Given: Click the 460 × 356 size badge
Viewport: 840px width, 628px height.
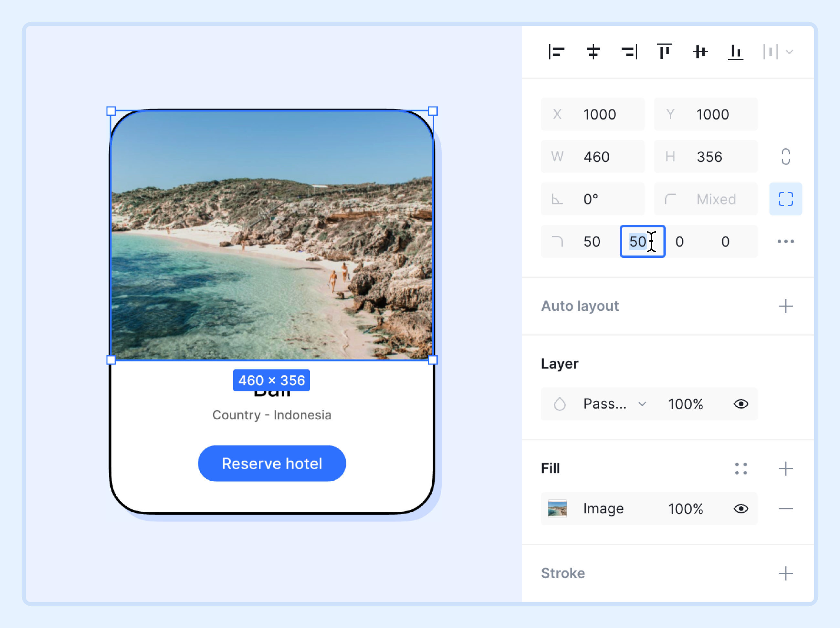Looking at the screenshot, I should (x=271, y=380).
